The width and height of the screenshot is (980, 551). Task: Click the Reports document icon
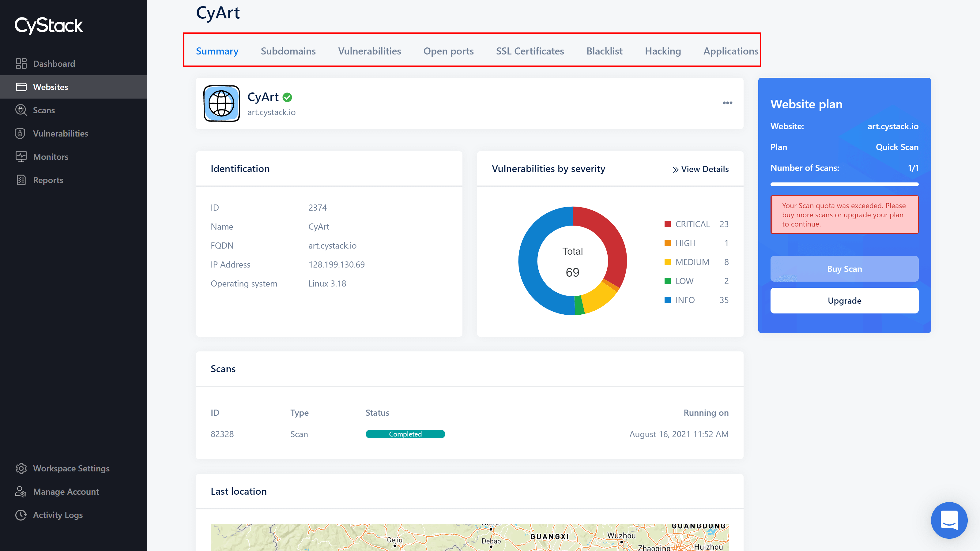click(x=21, y=180)
